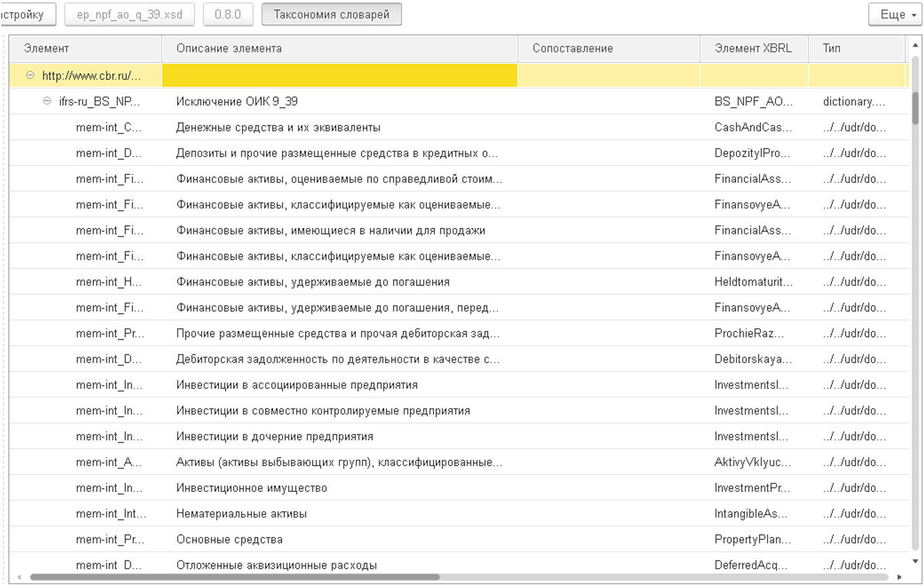Select the Инвестиции в дочерние предприятия row
This screenshot has width=924, height=585.
(x=275, y=436)
